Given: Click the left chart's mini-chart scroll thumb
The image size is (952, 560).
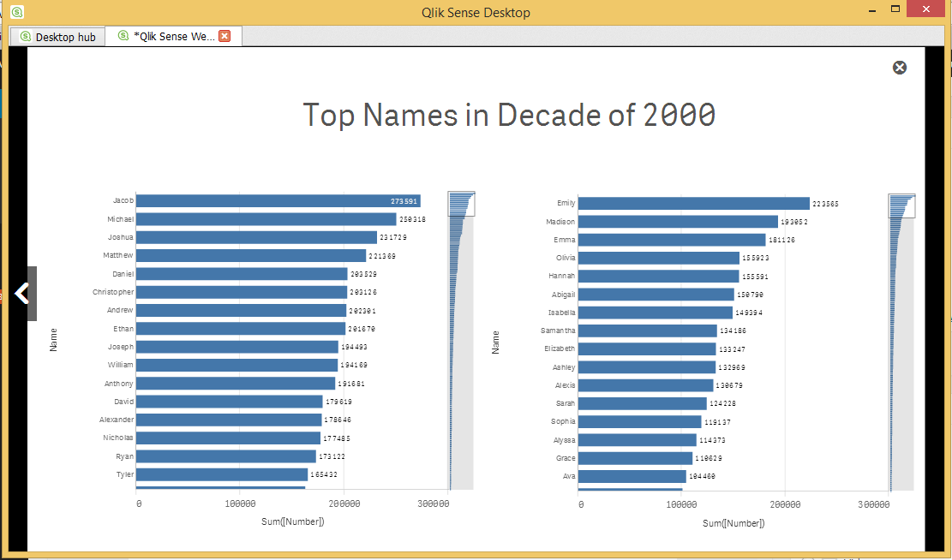Looking at the screenshot, I should tap(461, 205).
